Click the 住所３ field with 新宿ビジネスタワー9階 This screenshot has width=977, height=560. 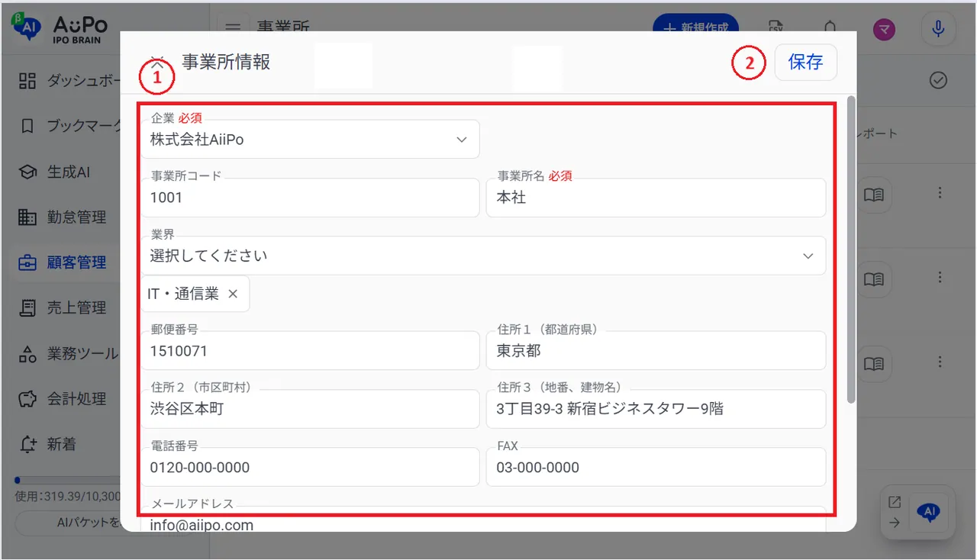pyautogui.click(x=656, y=409)
